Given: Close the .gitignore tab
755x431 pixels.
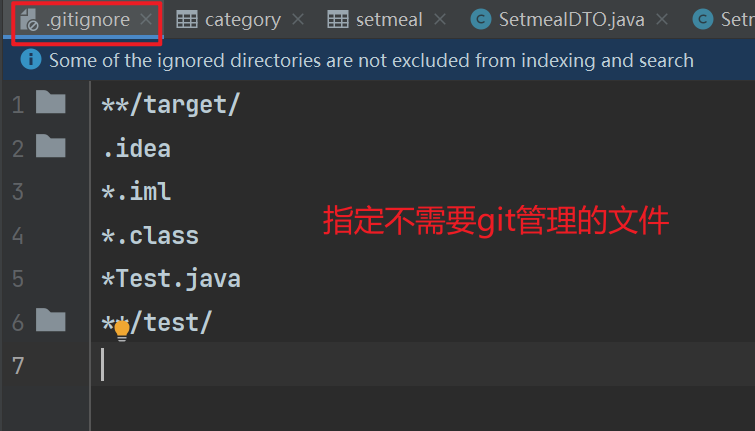Looking at the screenshot, I should pos(147,19).
